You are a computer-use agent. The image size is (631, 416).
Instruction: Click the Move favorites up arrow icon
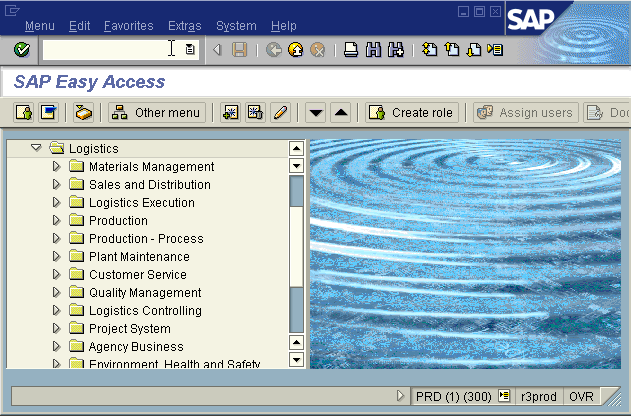coord(340,113)
